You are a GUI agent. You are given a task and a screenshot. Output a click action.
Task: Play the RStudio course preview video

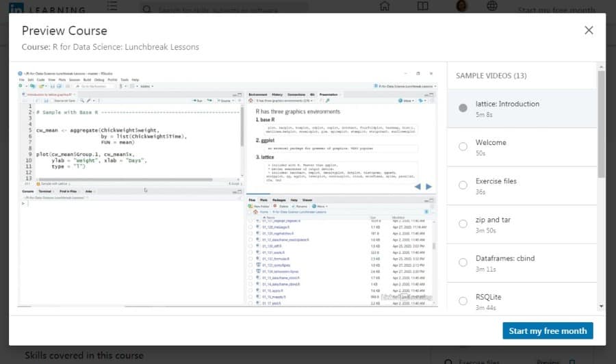point(227,187)
